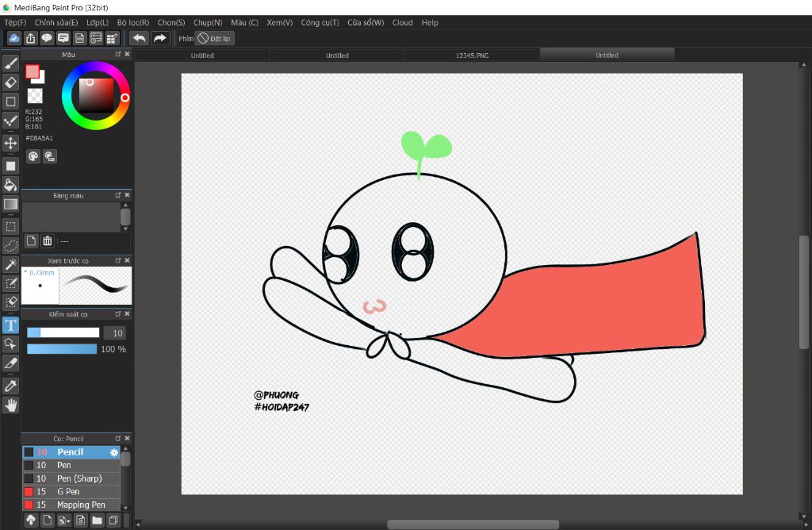Click the Đặt lại reset button
The height and width of the screenshot is (530, 812).
(215, 38)
